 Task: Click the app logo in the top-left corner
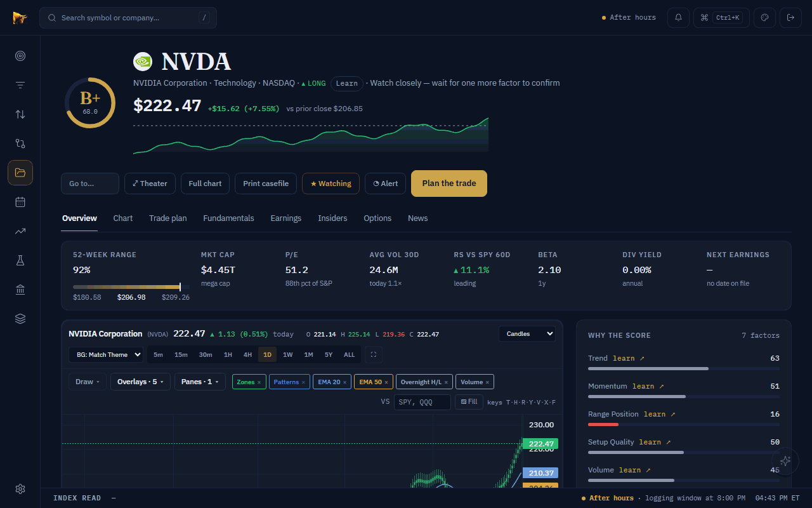click(20, 18)
